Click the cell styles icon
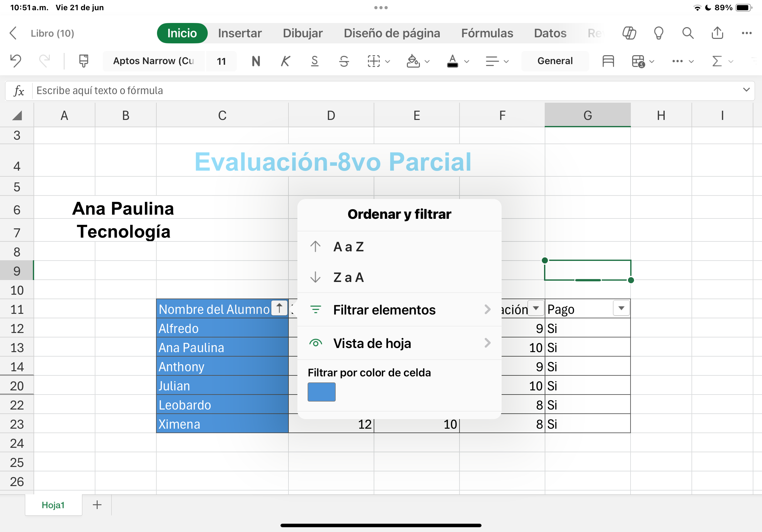762x532 pixels. click(x=608, y=61)
